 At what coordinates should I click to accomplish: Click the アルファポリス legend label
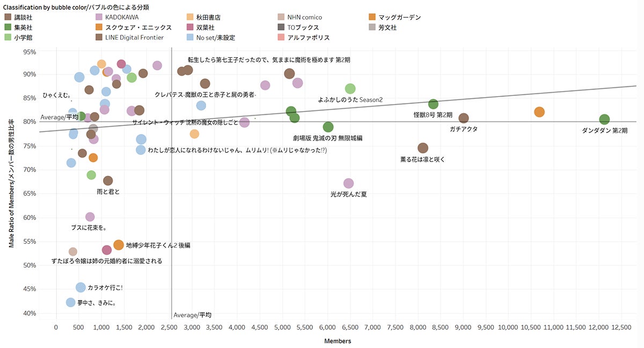[309, 38]
